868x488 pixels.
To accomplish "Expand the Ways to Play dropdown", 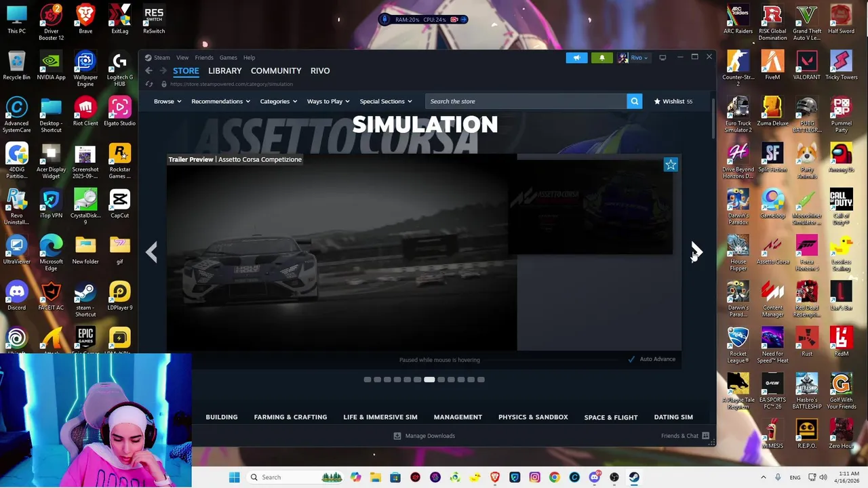I will (x=328, y=102).
